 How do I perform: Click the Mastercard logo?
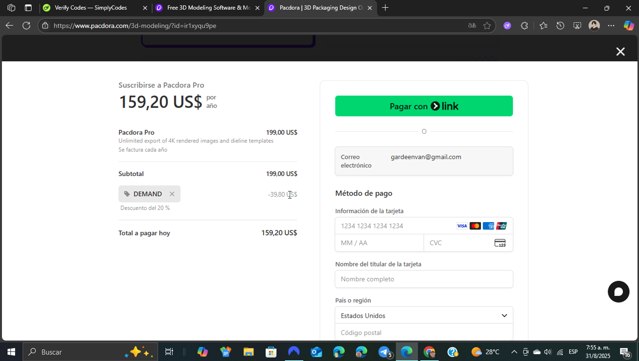(x=475, y=226)
